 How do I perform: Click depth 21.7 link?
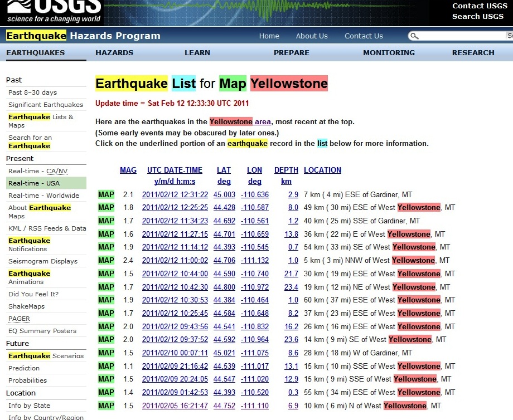click(x=291, y=274)
